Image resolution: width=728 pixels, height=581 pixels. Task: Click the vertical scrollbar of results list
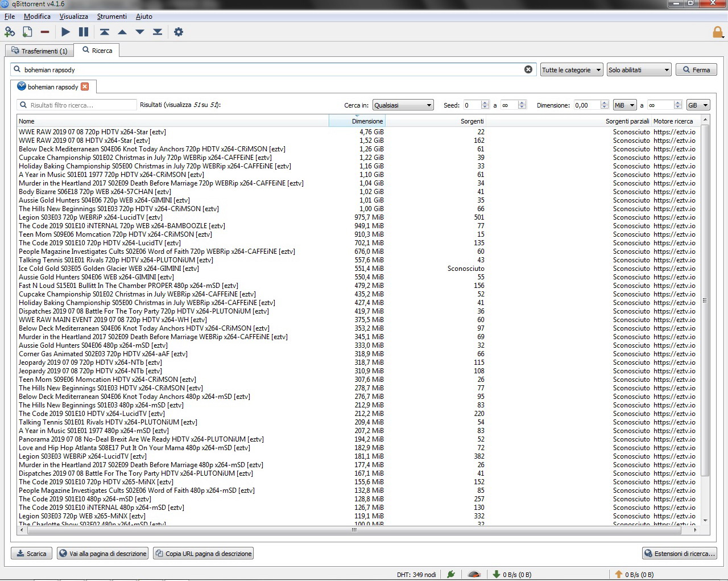click(x=705, y=300)
